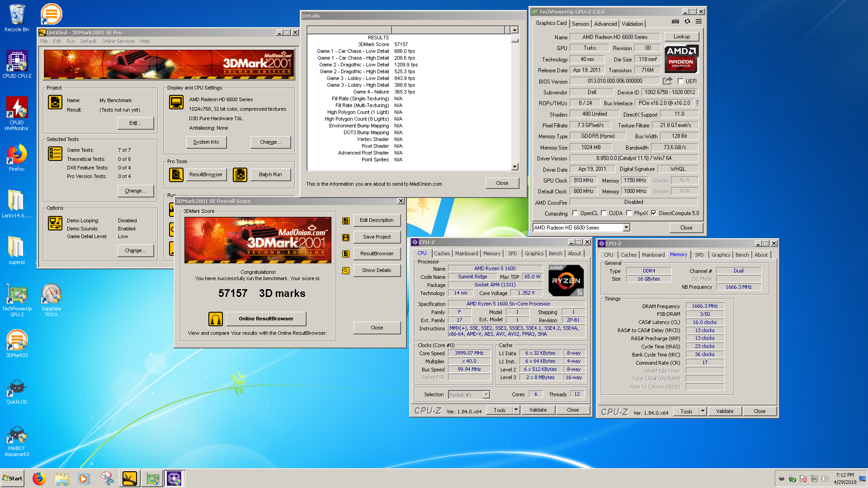This screenshot has height=488, width=868.
Task: Click the Firefox icon in the taskbar
Action: coord(39,479)
